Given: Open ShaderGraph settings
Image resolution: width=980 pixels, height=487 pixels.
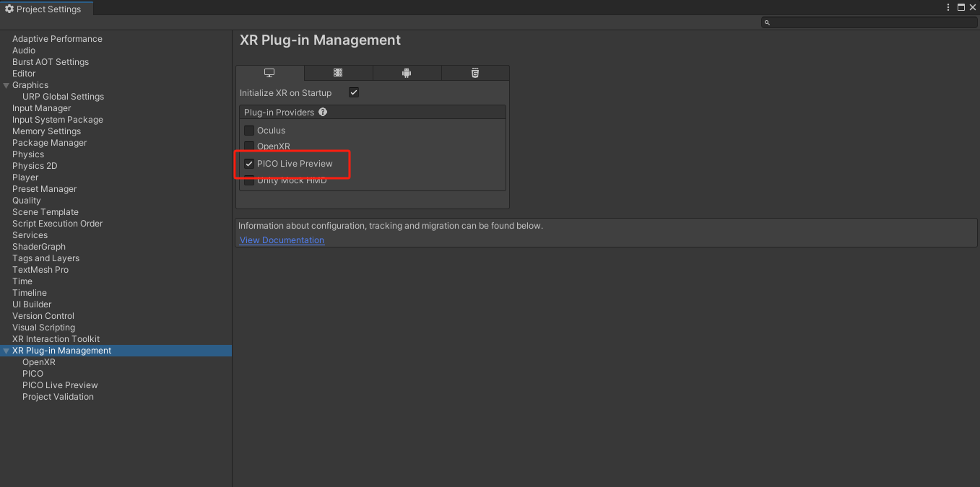Looking at the screenshot, I should (x=39, y=247).
